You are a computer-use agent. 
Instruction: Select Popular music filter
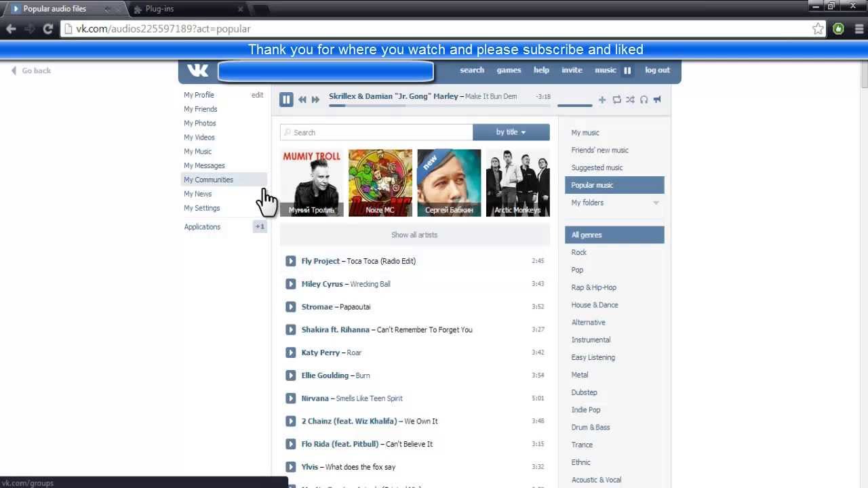click(x=614, y=185)
